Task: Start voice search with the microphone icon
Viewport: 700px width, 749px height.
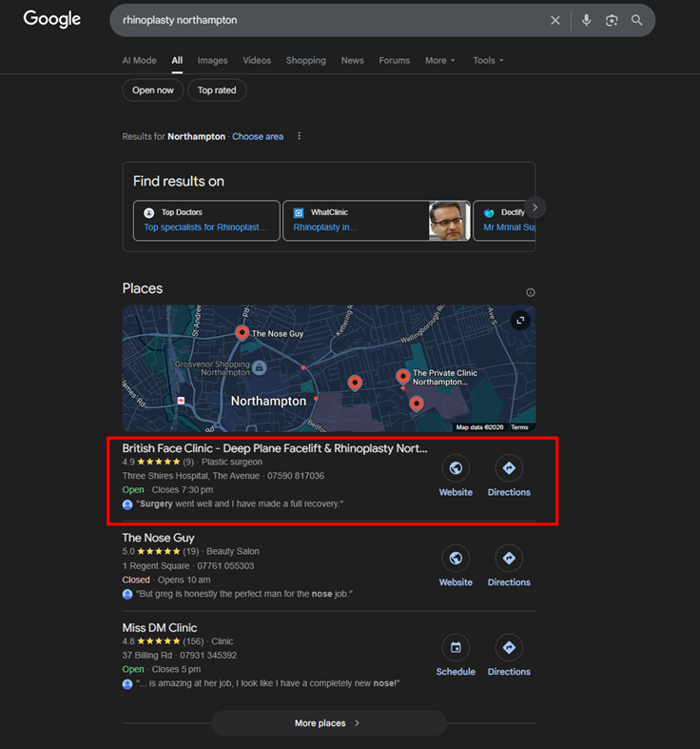Action: click(587, 20)
